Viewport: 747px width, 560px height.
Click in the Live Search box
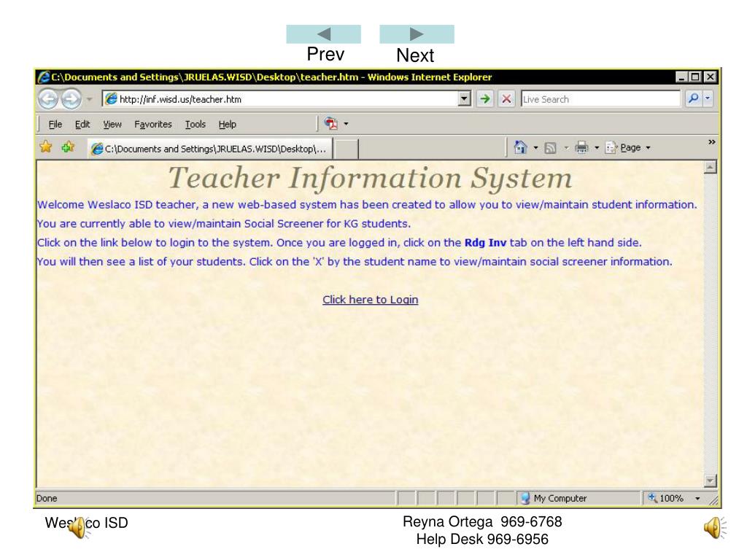click(x=601, y=99)
